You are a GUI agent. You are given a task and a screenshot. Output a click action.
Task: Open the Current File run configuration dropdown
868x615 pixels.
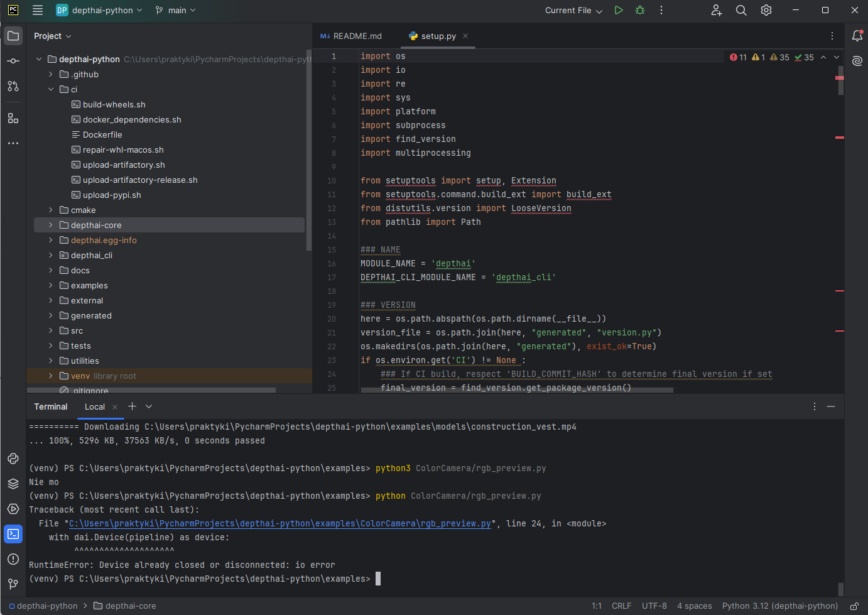[573, 10]
